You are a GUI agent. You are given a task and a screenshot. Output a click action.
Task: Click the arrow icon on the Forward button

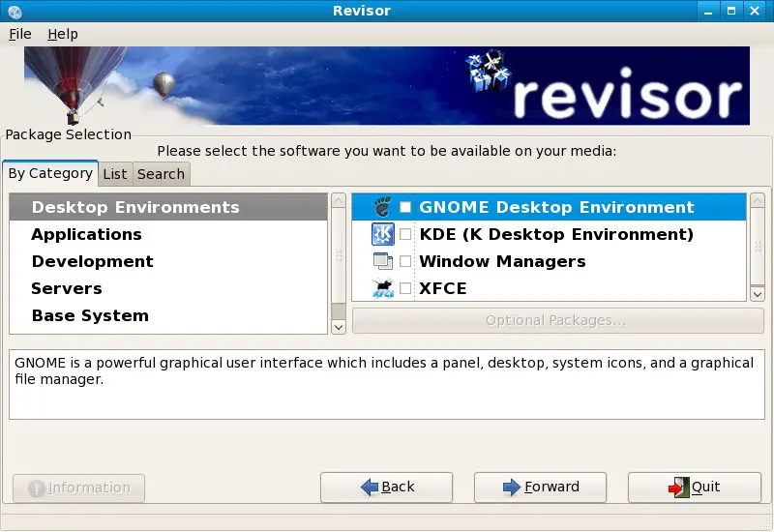512,488
